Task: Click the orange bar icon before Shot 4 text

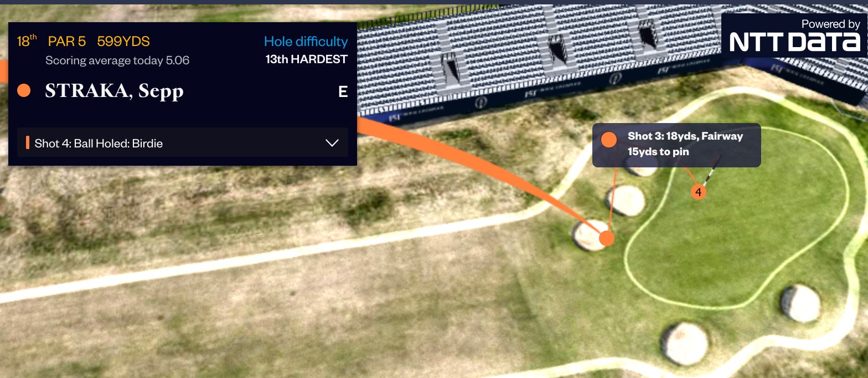Action: pyautogui.click(x=27, y=143)
